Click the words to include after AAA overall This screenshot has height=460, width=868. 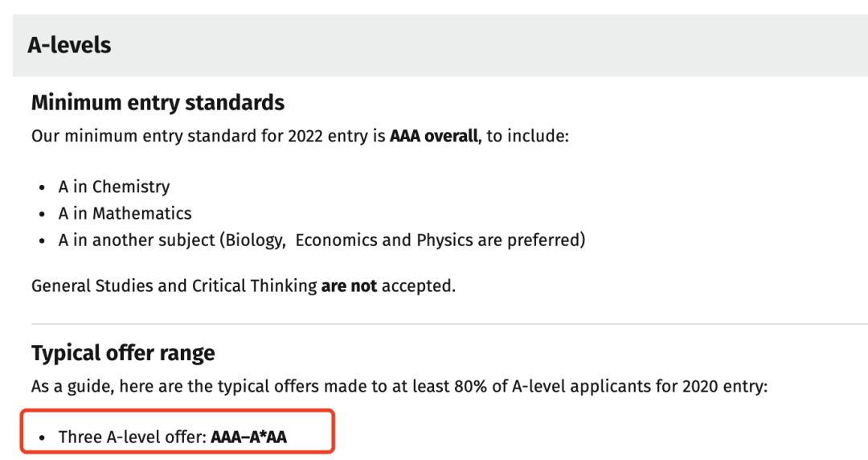[526, 136]
